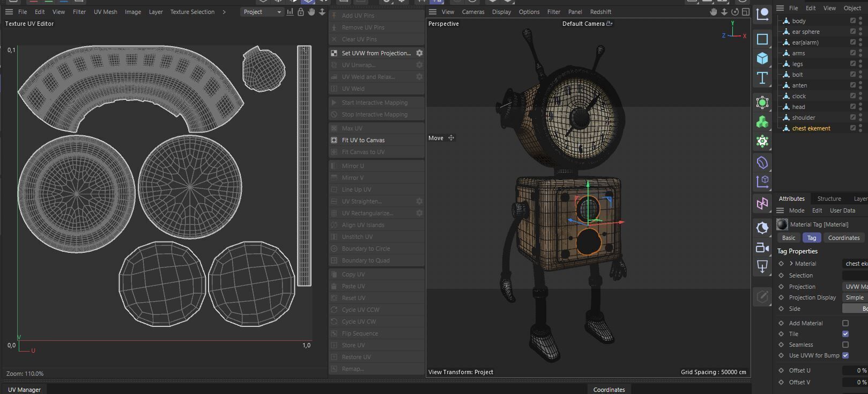Click the Material Tag sphere thumbnail
Image resolution: width=868 pixels, height=394 pixels.
point(782,224)
